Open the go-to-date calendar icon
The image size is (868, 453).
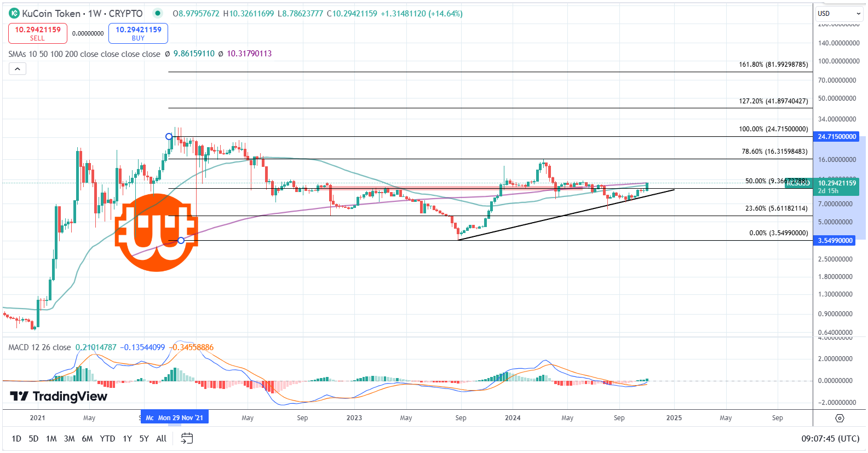click(x=187, y=438)
